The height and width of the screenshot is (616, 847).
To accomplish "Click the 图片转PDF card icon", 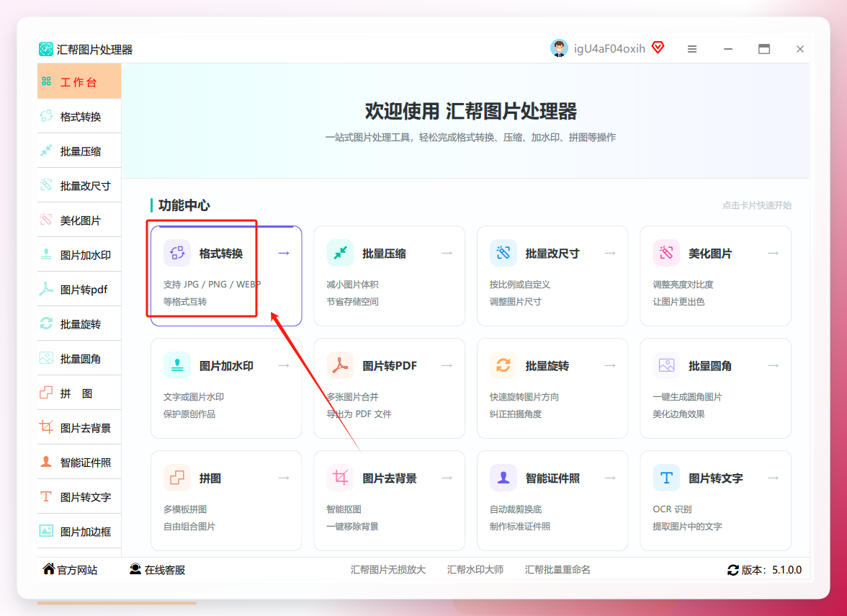I will pyautogui.click(x=340, y=365).
